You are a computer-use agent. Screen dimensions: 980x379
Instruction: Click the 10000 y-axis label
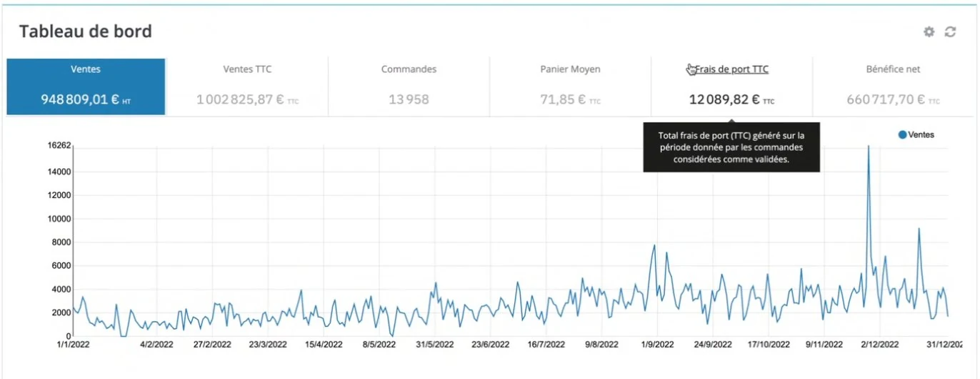(x=58, y=219)
